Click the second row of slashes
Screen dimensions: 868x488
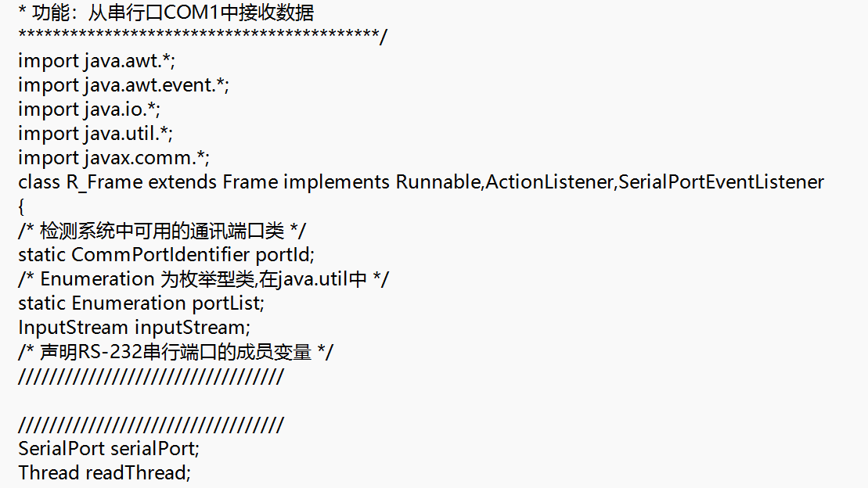[x=150, y=425]
